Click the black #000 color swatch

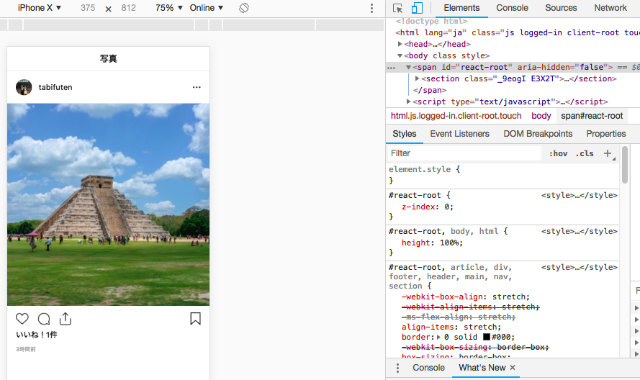[487, 337]
